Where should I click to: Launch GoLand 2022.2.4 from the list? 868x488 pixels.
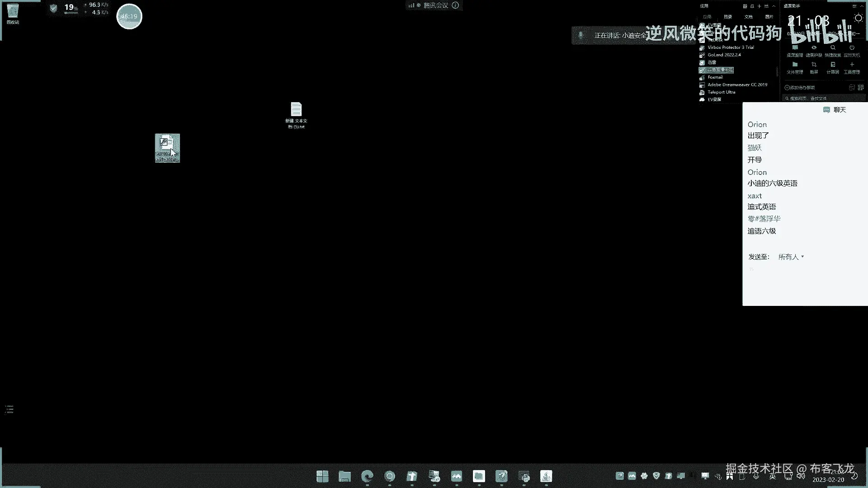(724, 55)
